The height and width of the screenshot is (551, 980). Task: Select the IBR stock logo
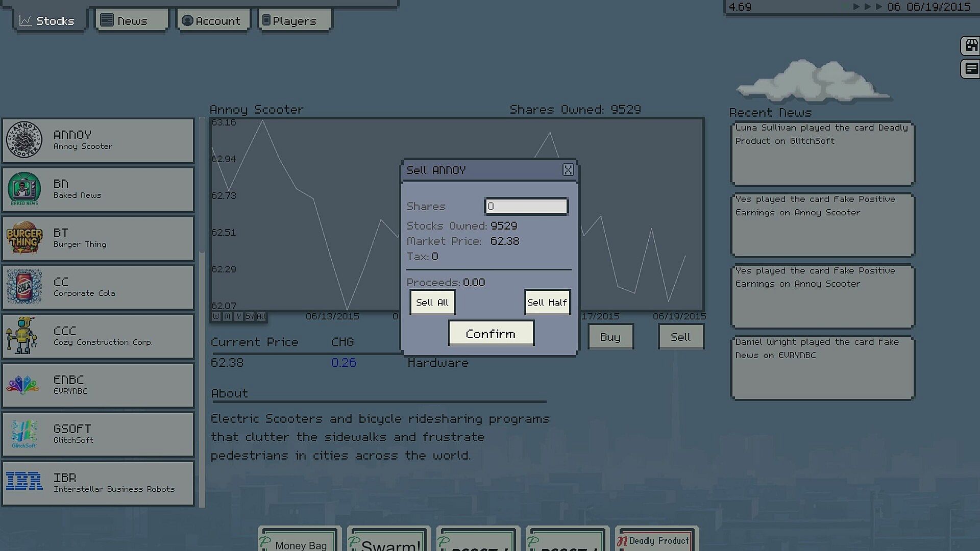pos(24,481)
